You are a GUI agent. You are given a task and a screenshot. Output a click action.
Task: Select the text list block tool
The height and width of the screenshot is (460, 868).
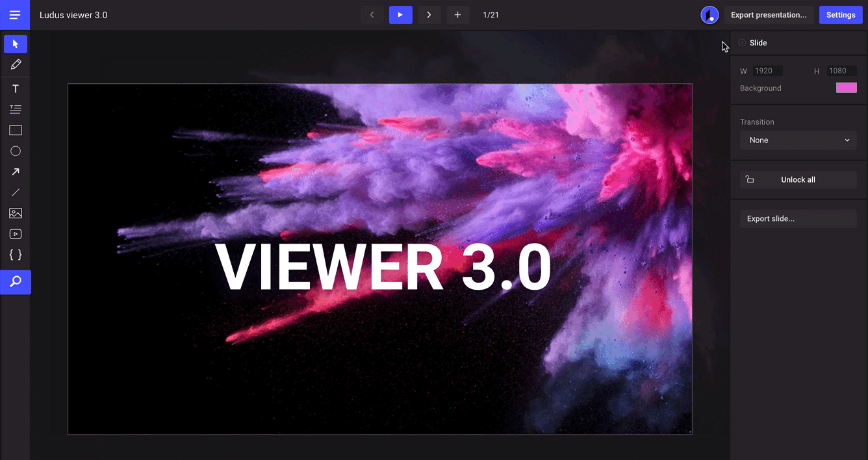16,109
